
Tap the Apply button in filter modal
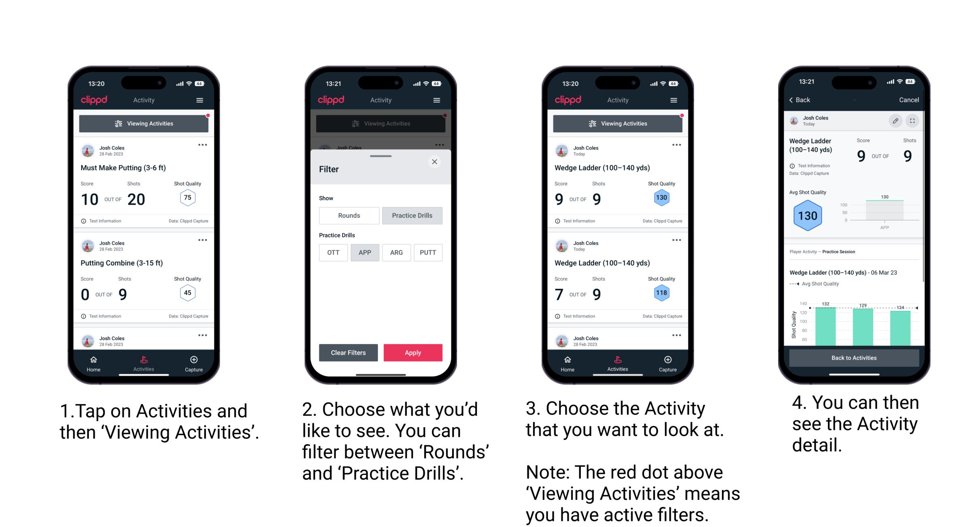tap(413, 352)
